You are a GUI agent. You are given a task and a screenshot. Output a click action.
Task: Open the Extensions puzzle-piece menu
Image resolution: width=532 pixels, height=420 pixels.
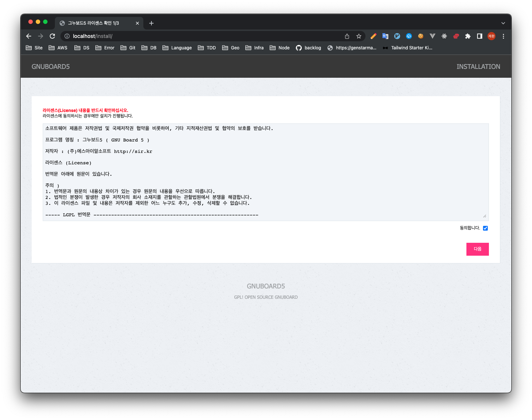[468, 36]
